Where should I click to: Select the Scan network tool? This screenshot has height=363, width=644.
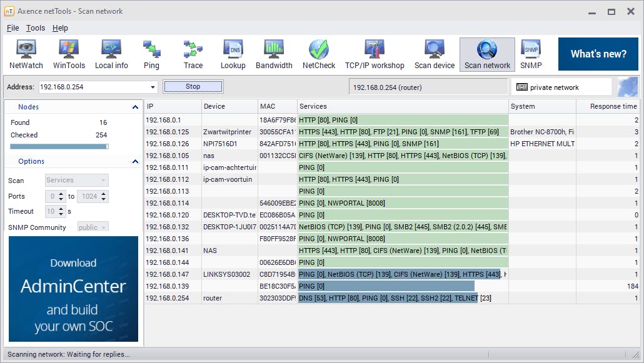(x=487, y=54)
